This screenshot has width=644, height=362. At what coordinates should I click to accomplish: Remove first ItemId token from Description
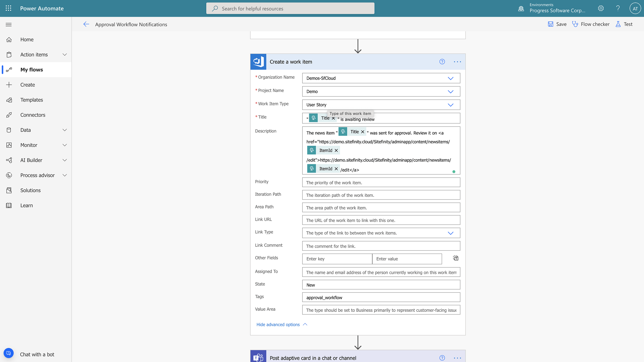pyautogui.click(x=336, y=150)
